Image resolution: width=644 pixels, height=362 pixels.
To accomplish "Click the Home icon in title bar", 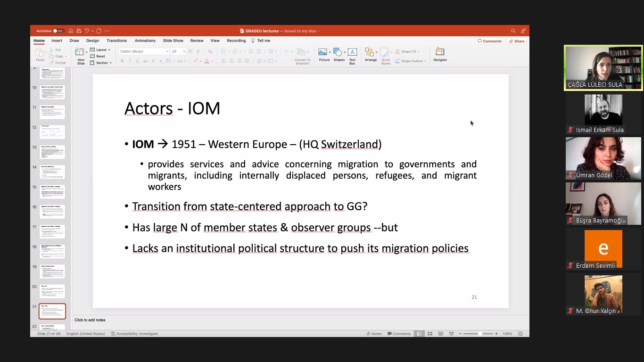I will point(71,31).
